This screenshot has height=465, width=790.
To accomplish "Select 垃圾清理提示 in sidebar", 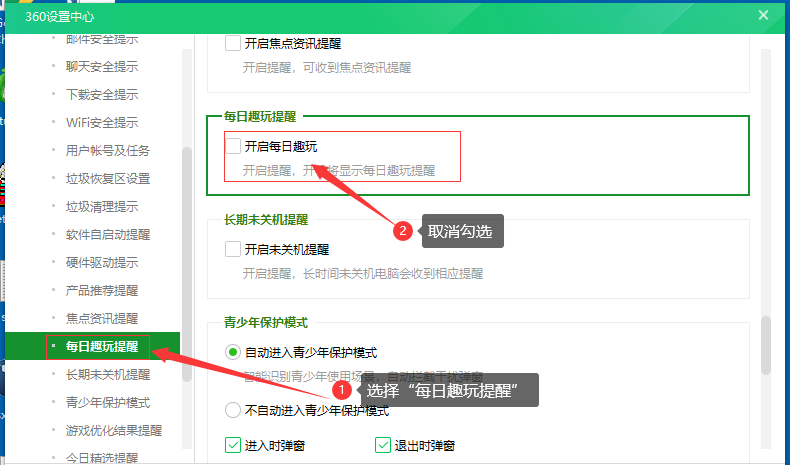I will click(102, 207).
